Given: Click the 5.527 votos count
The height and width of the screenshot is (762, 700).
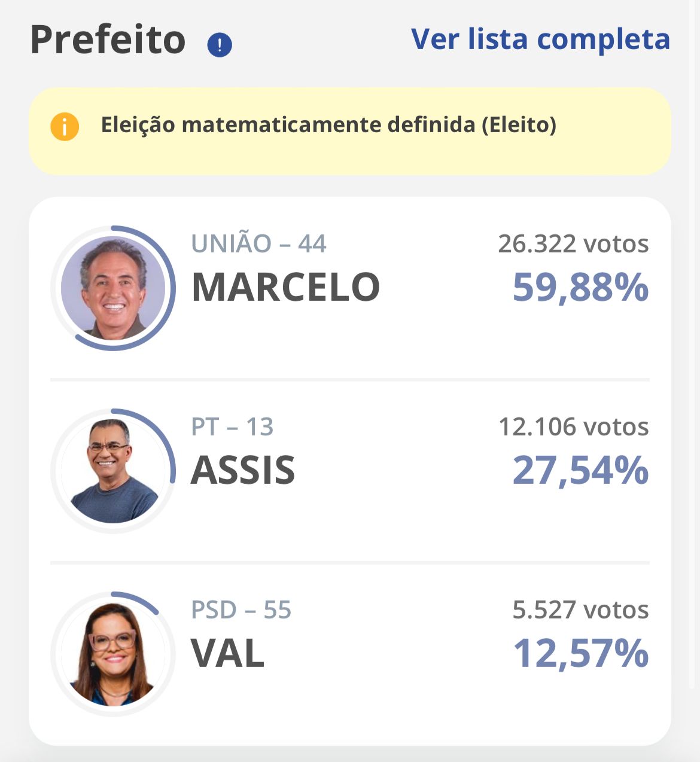Looking at the screenshot, I should (580, 610).
